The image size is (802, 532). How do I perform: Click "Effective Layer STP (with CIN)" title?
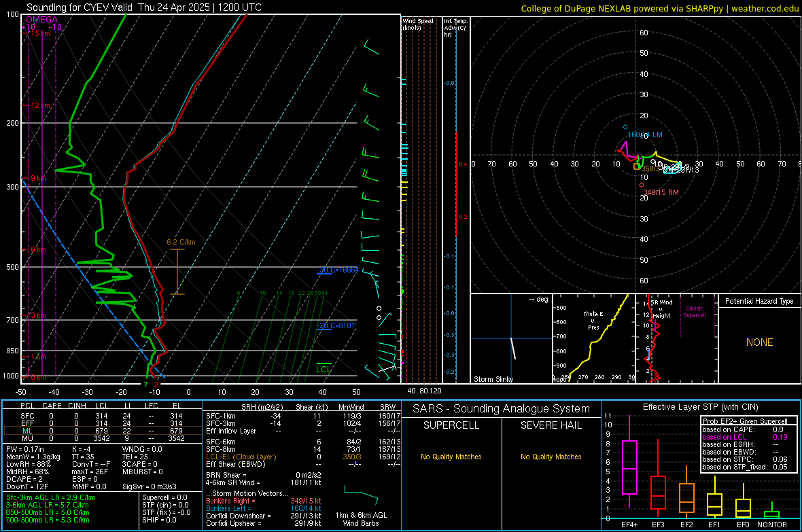pyautogui.click(x=700, y=407)
